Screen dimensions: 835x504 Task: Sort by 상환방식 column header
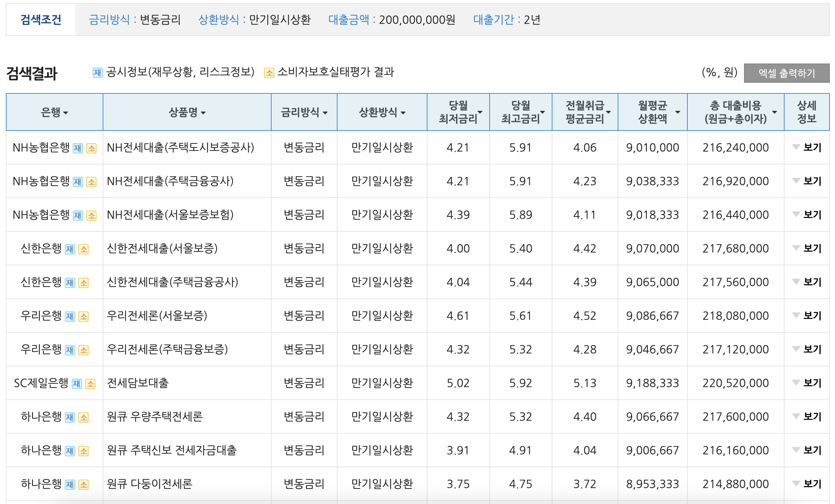click(x=382, y=112)
